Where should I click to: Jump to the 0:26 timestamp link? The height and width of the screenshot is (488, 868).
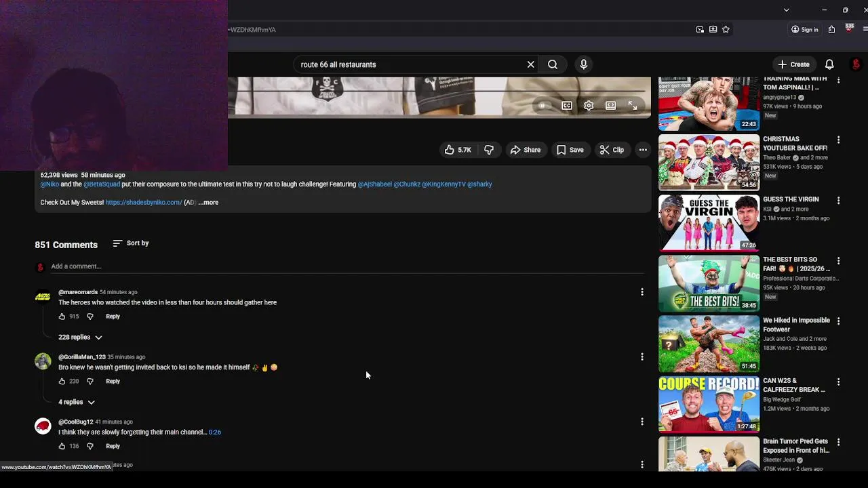tap(215, 432)
